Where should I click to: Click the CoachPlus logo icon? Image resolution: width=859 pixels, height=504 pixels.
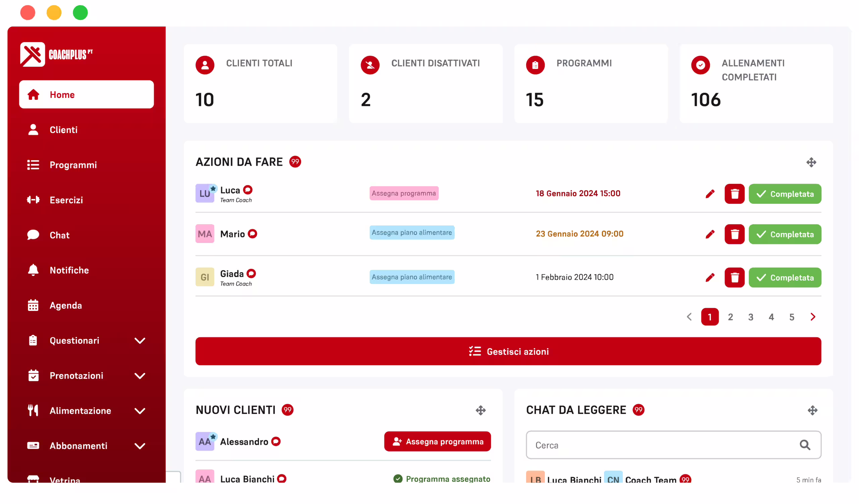[x=33, y=55]
